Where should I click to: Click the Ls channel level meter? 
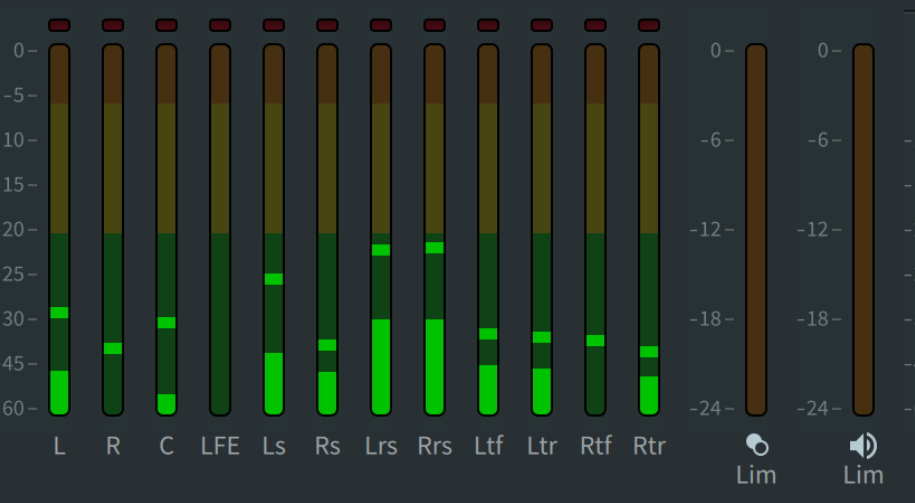[274, 230]
